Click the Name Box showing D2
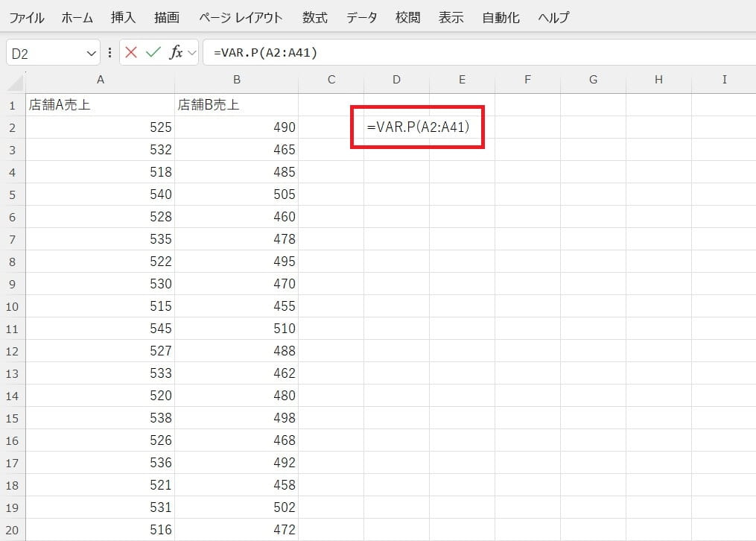 click(x=45, y=54)
